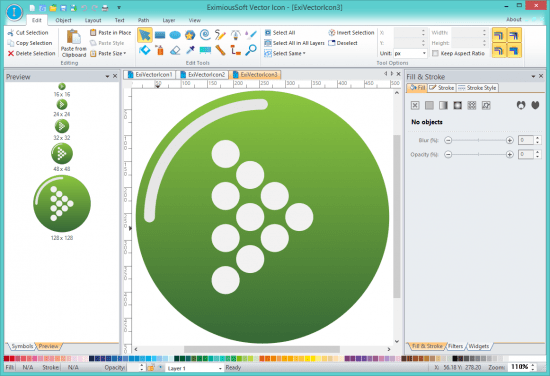Click the Opacity slider plus button

coord(510,154)
